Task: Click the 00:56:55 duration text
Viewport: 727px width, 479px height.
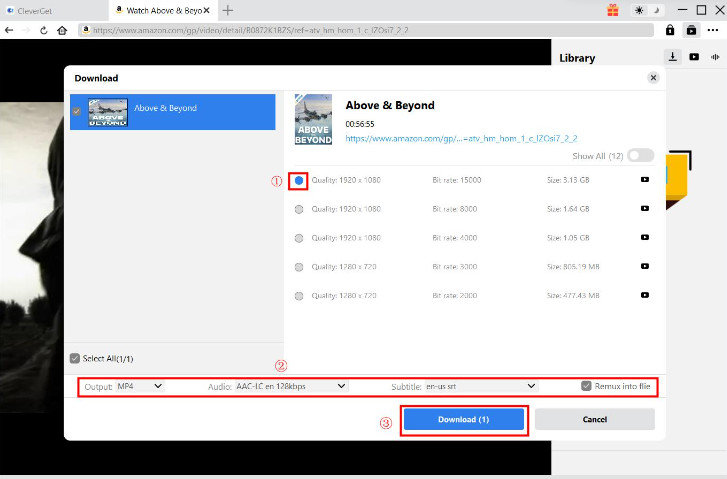Action: coord(360,124)
